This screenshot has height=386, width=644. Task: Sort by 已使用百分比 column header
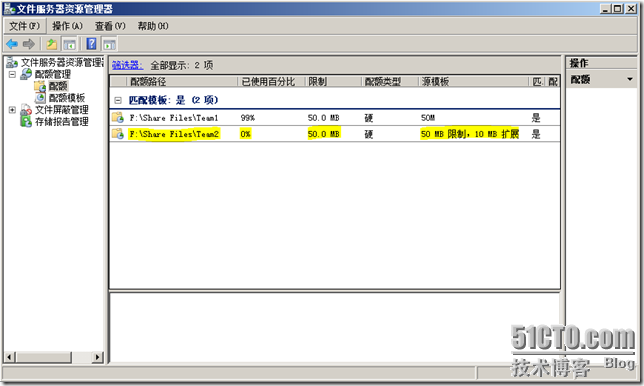(271, 81)
